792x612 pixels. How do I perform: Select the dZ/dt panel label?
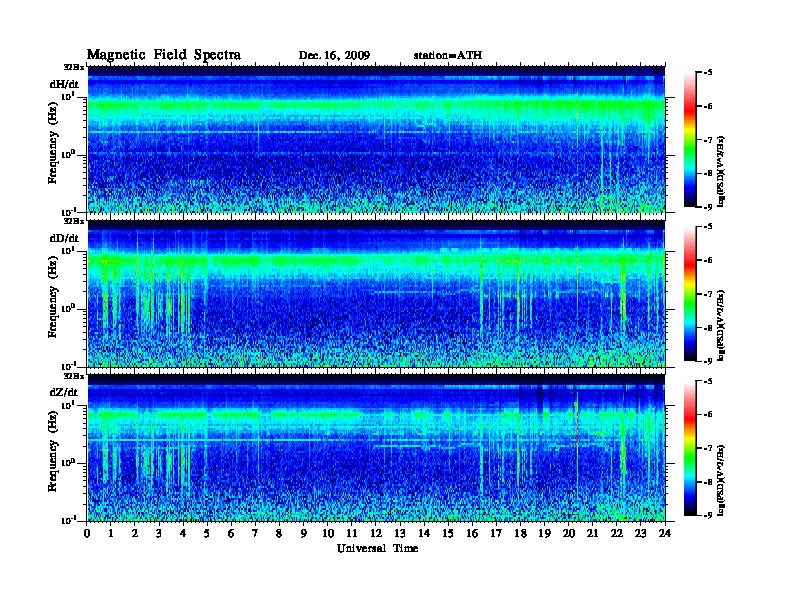[64, 392]
